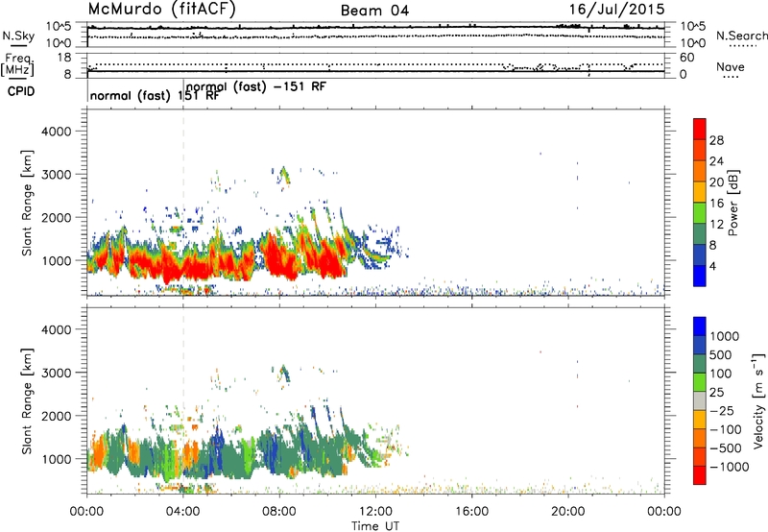768x532 pixels.
Task: Click velocity colorbar value '-1000'
Action: click(x=730, y=467)
